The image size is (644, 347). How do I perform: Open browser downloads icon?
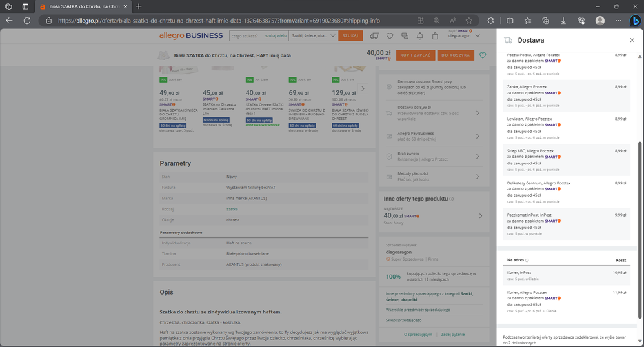tap(563, 21)
